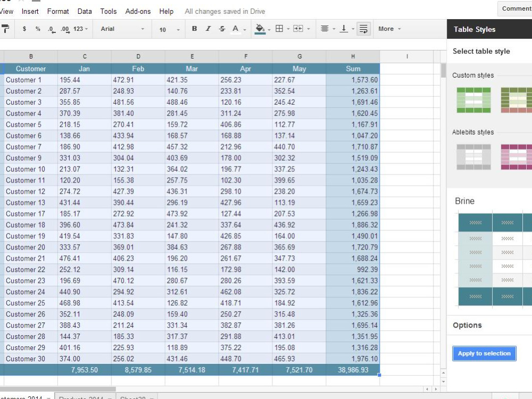The width and height of the screenshot is (532, 399).
Task: Open the More toolbar dropdown
Action: coord(389,29)
